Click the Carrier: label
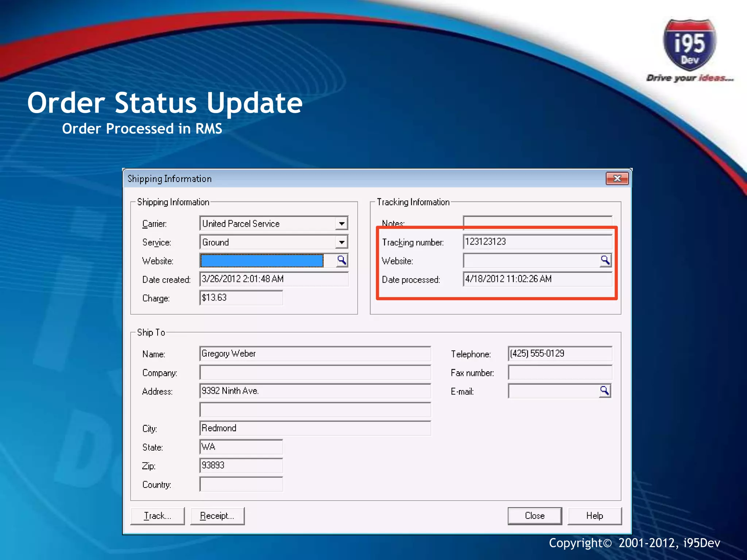This screenshot has width=747, height=560. pyautogui.click(x=154, y=224)
